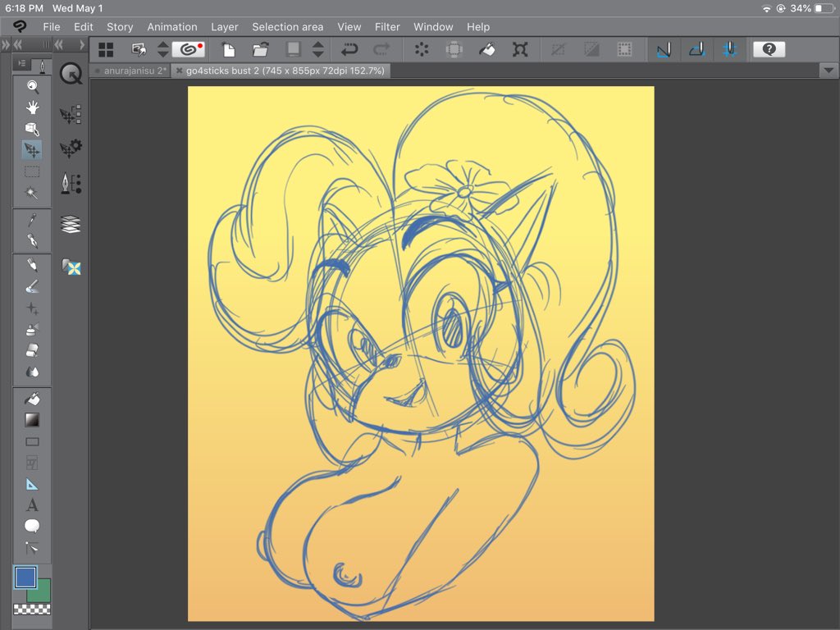Toggle Snap to Special Ruler
The height and width of the screenshot is (630, 840).
[x=696, y=49]
